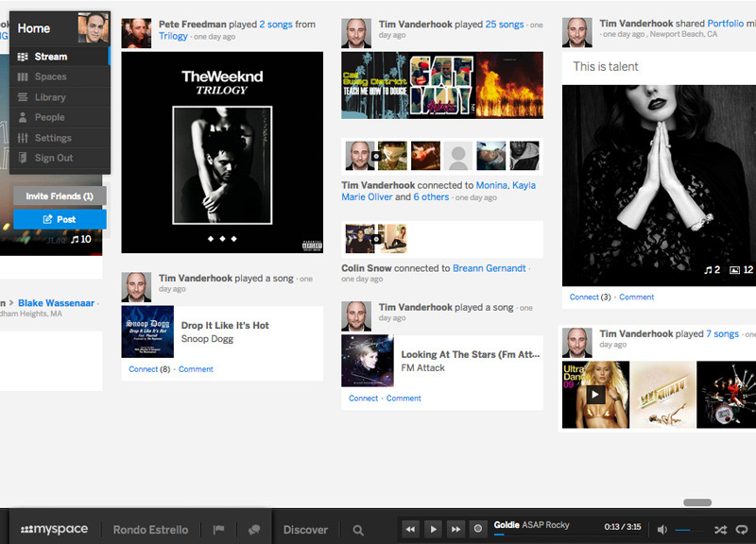The height and width of the screenshot is (544, 756).
Task: Click the round radio button in the player
Action: click(478, 529)
